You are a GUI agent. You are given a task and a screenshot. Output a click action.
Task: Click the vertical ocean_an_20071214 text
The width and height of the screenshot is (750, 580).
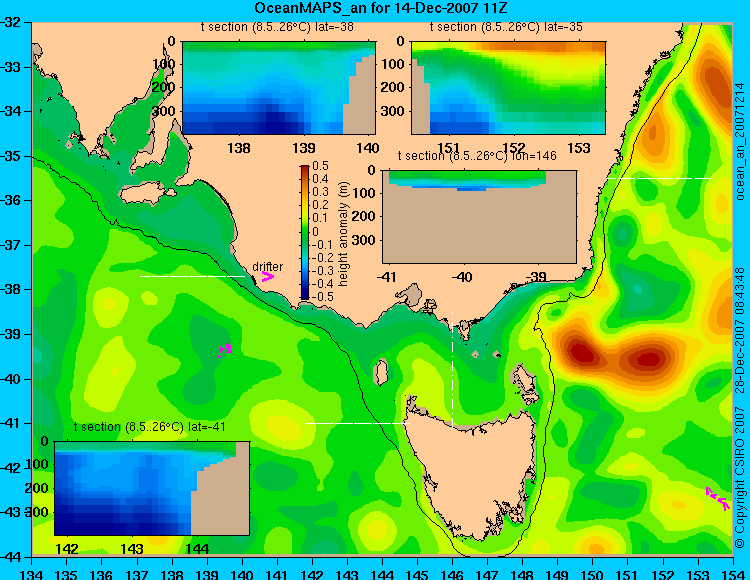coord(740,141)
